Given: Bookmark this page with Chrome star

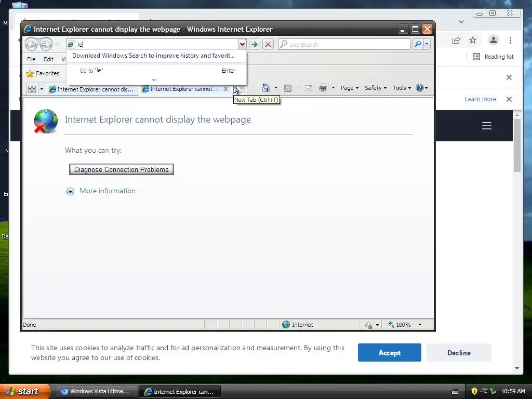Looking at the screenshot, I should point(473,41).
